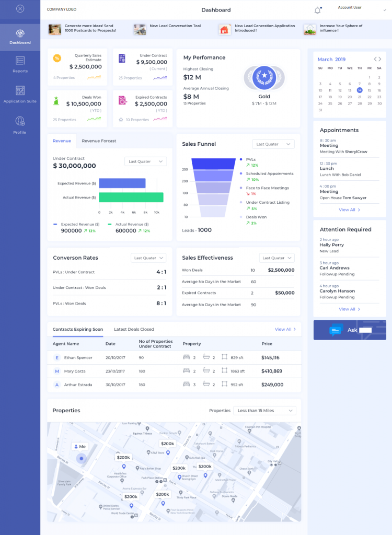Open Conversion Rates Last Quarter dropdown

click(148, 258)
